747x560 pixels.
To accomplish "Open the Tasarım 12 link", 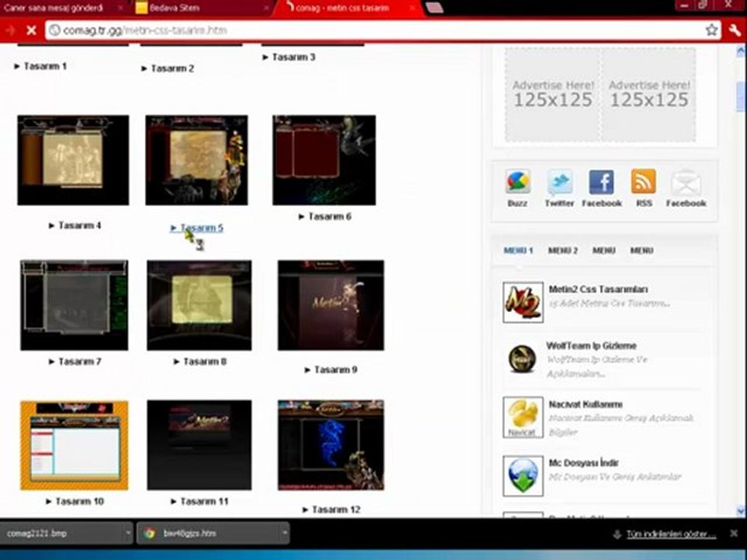I will (x=331, y=510).
